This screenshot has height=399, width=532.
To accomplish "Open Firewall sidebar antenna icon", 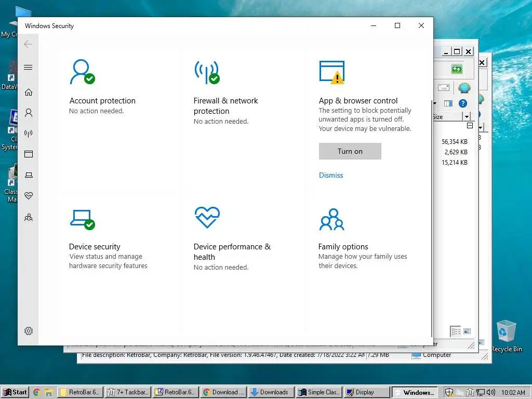I will (29, 134).
